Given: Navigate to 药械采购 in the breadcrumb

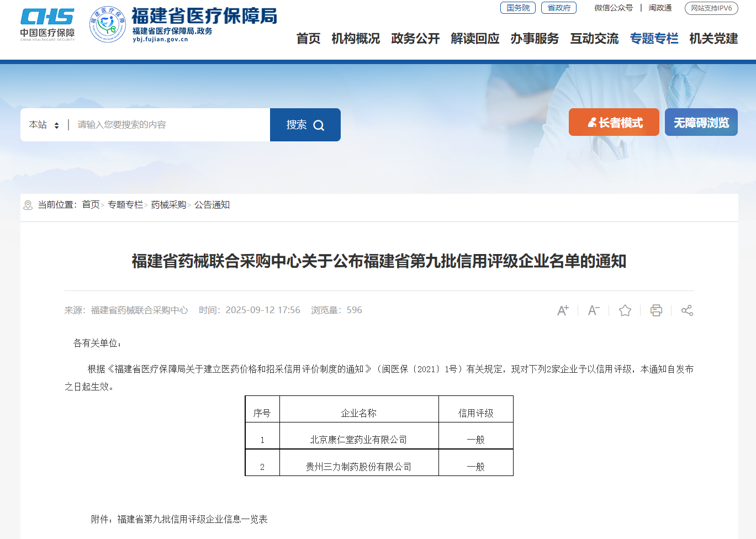Looking at the screenshot, I should tap(168, 205).
